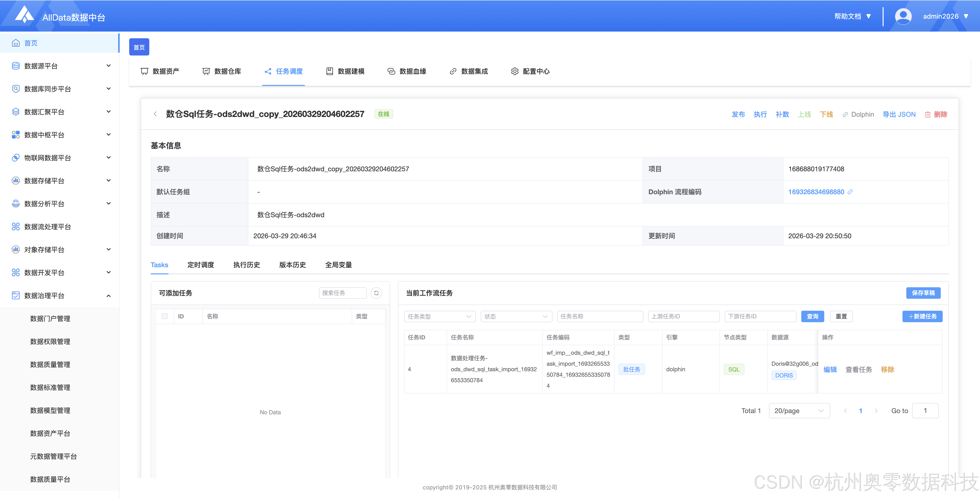This screenshot has width=980, height=498.
Task: Click the trash icon beside 删除
Action: coord(928,115)
